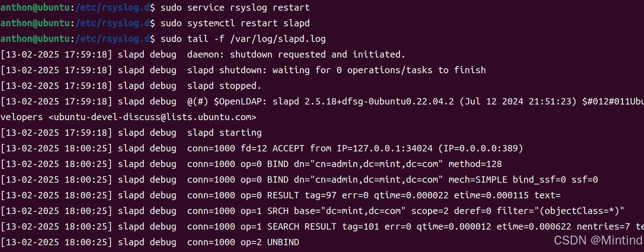Click the 'slapd stopped.' log message
This screenshot has width=644, height=252.
(x=224, y=86)
